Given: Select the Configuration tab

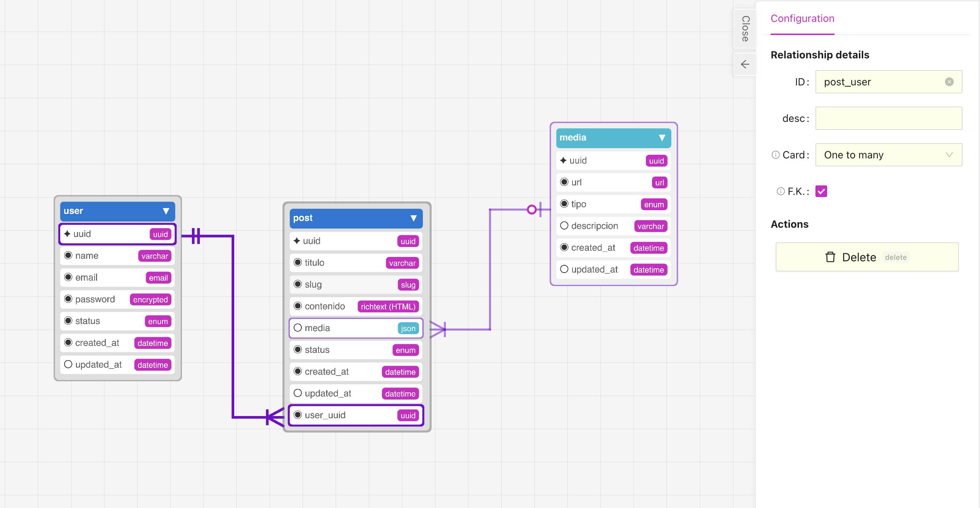Looking at the screenshot, I should point(802,18).
